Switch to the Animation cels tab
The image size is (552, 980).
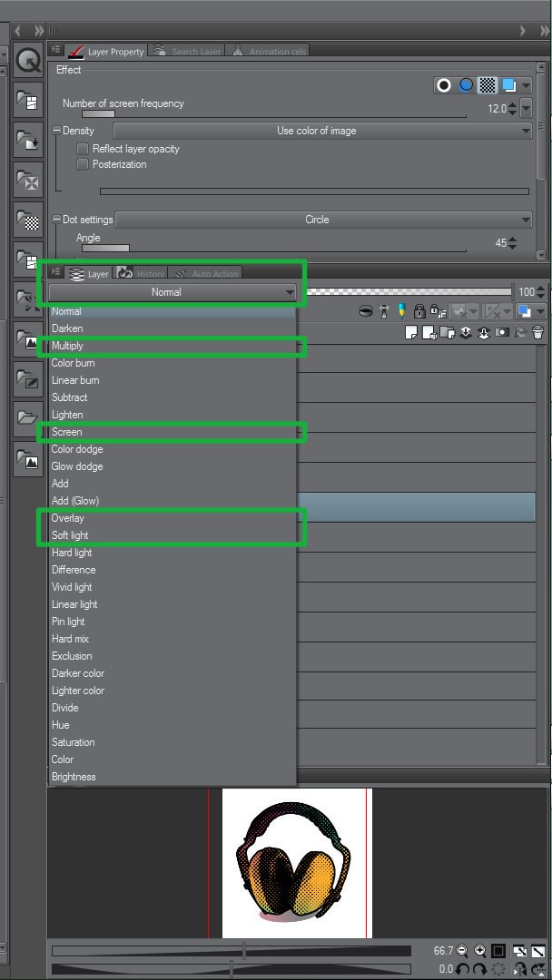click(269, 51)
